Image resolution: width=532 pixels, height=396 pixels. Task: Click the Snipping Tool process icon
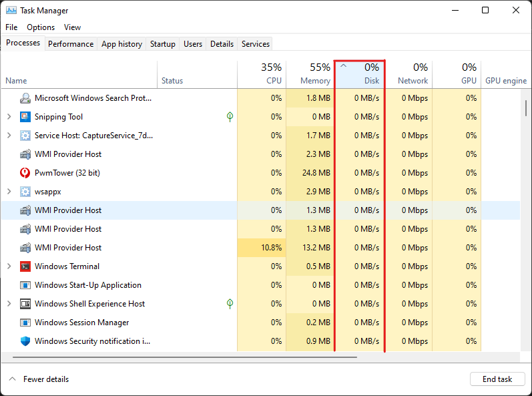click(x=25, y=117)
